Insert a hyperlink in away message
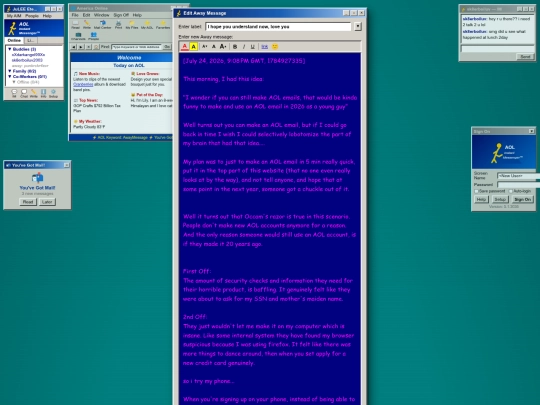540x405 pixels. [264, 46]
